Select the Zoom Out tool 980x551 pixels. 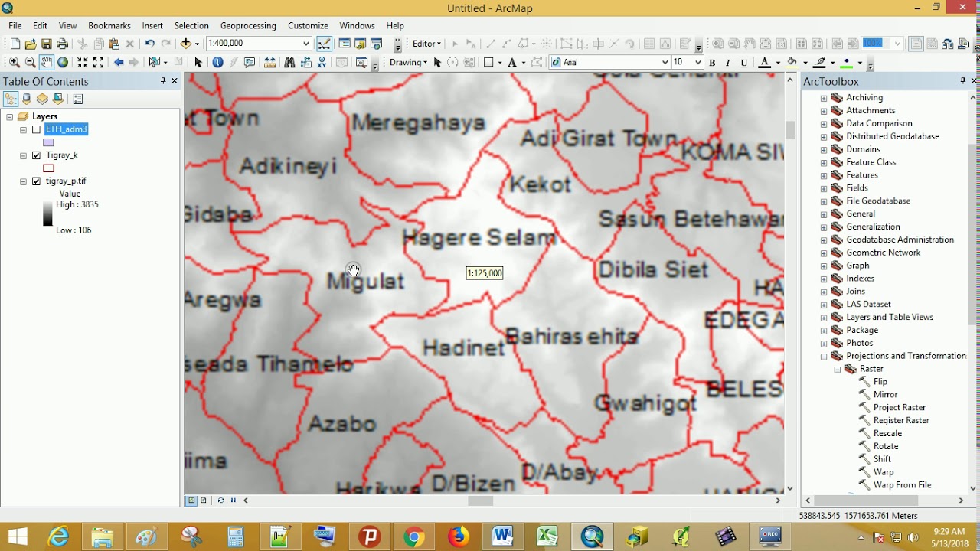30,63
